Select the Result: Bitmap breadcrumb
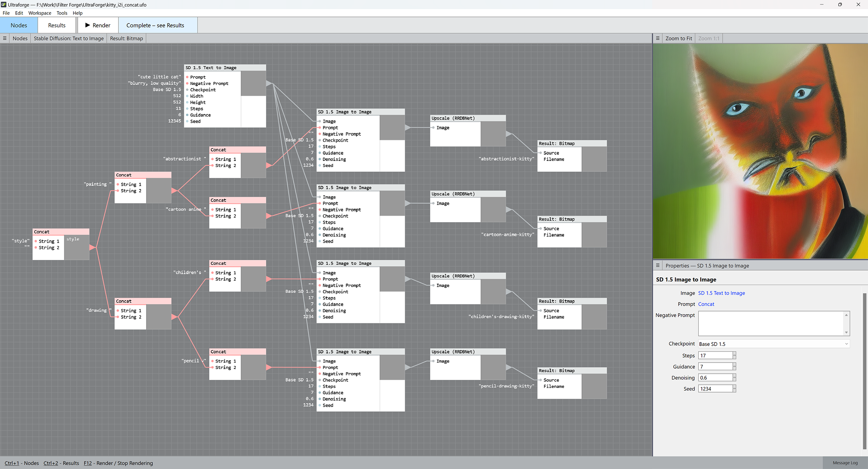The image size is (868, 469). pyautogui.click(x=126, y=38)
